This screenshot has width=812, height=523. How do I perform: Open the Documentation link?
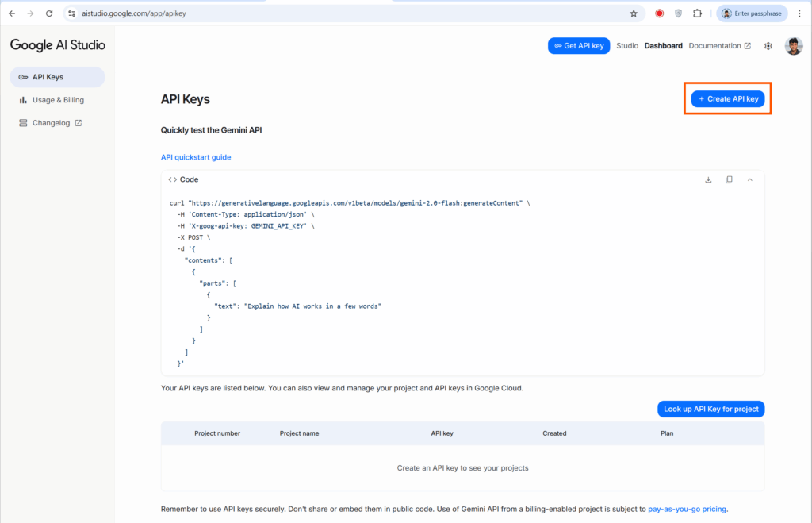tap(719, 45)
